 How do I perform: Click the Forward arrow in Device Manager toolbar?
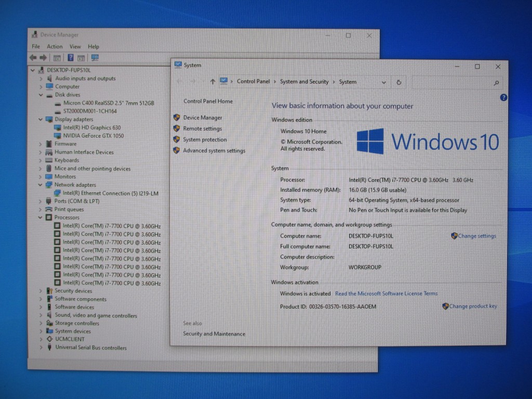[43, 58]
